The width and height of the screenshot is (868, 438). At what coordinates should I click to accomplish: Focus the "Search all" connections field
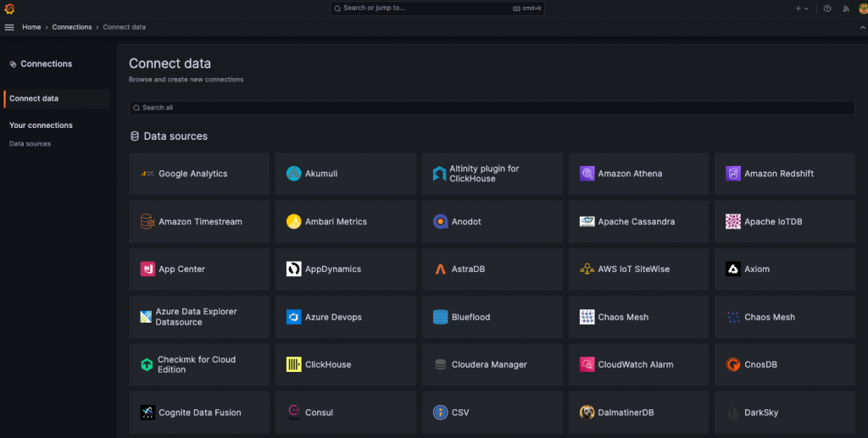coord(492,108)
